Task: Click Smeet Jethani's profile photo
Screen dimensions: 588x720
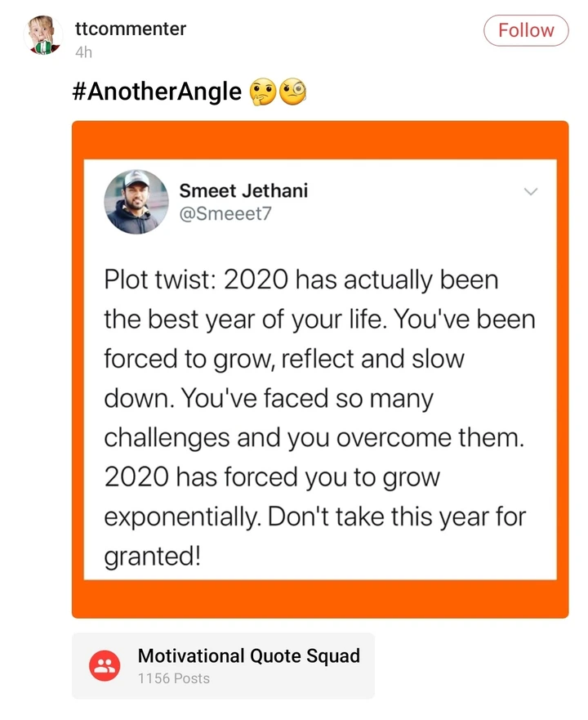Action: (136, 202)
